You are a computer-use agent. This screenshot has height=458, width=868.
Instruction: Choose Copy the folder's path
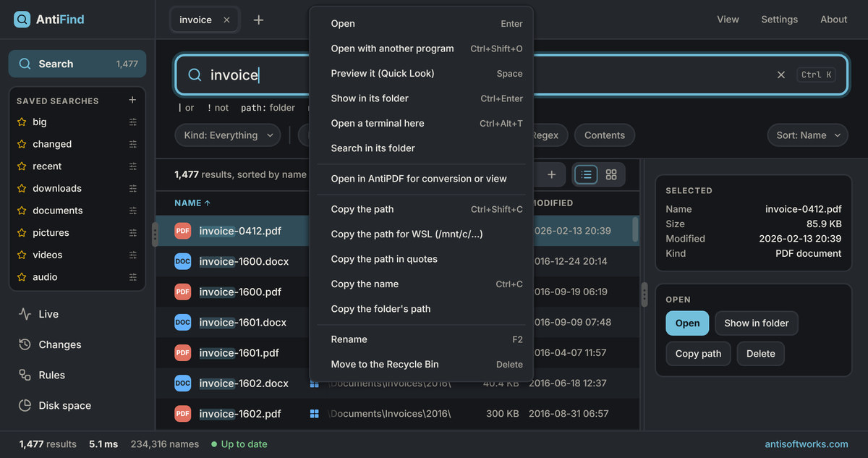click(x=421, y=308)
